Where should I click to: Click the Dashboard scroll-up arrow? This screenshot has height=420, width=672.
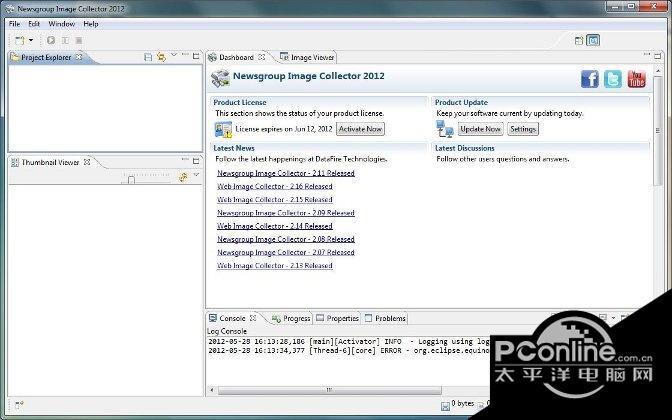(658, 70)
